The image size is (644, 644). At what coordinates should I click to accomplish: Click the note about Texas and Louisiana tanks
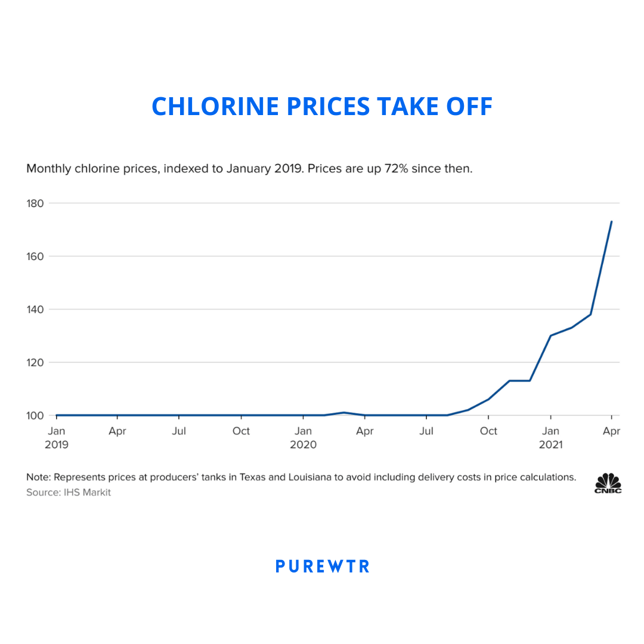pyautogui.click(x=301, y=477)
